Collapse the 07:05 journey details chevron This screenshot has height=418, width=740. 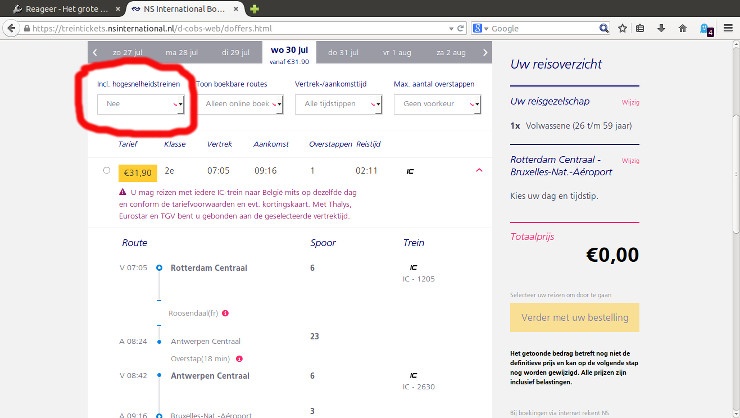(479, 170)
